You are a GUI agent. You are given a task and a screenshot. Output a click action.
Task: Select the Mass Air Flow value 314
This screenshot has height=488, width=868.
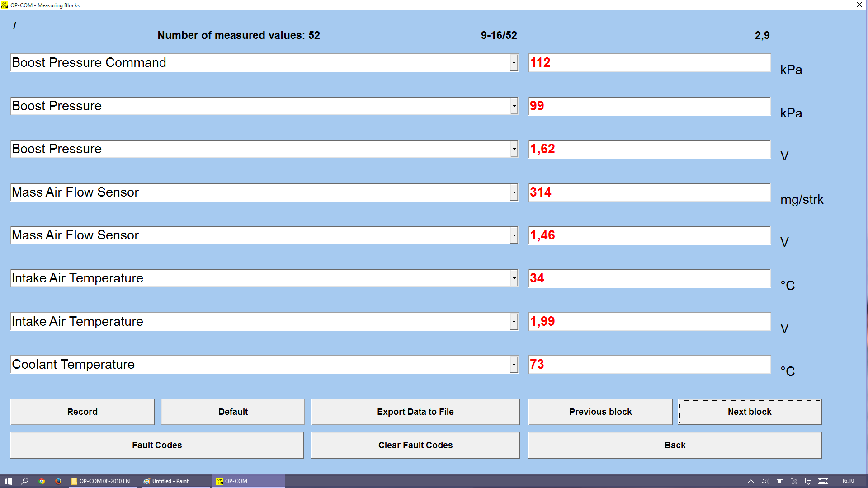point(650,192)
